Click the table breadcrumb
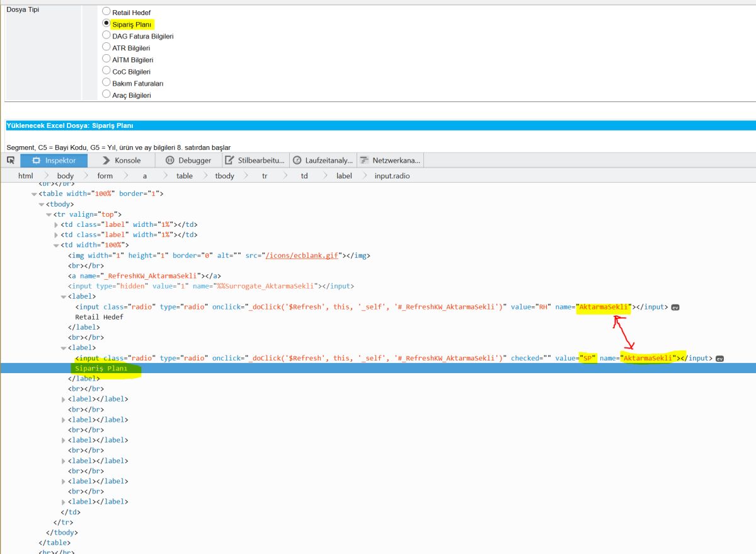 184,176
